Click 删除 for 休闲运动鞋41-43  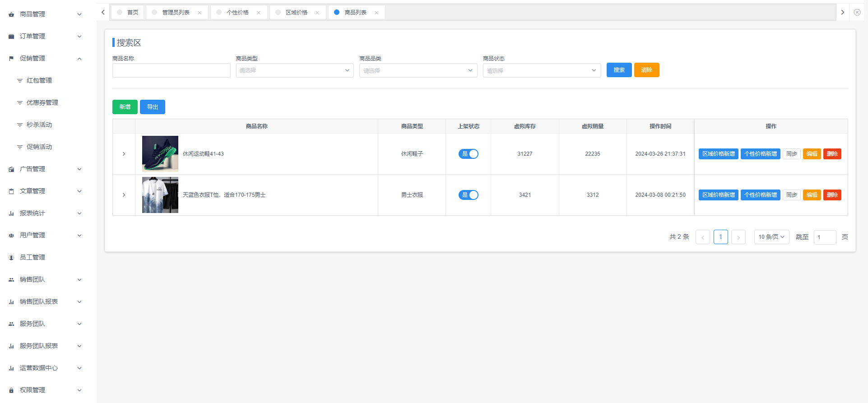(832, 154)
